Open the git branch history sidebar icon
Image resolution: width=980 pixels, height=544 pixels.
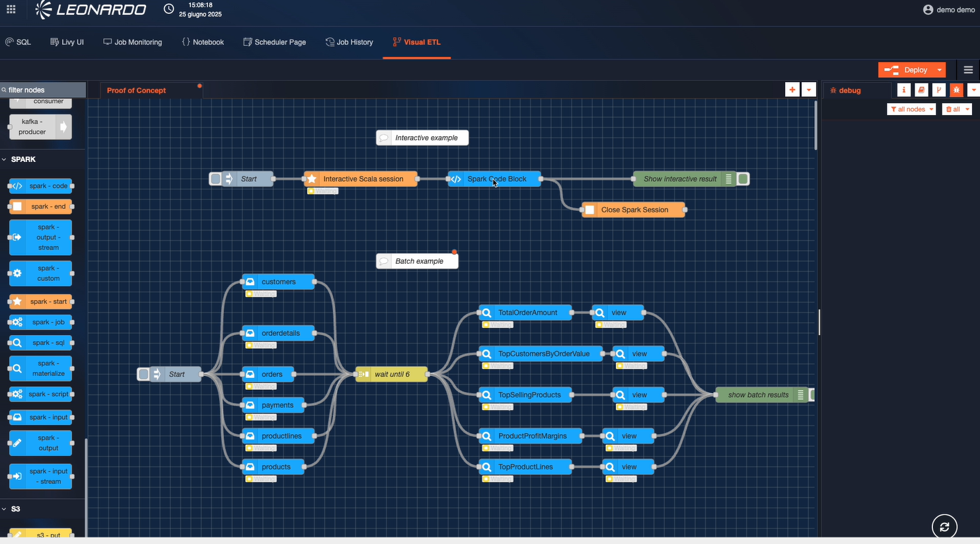click(x=938, y=90)
